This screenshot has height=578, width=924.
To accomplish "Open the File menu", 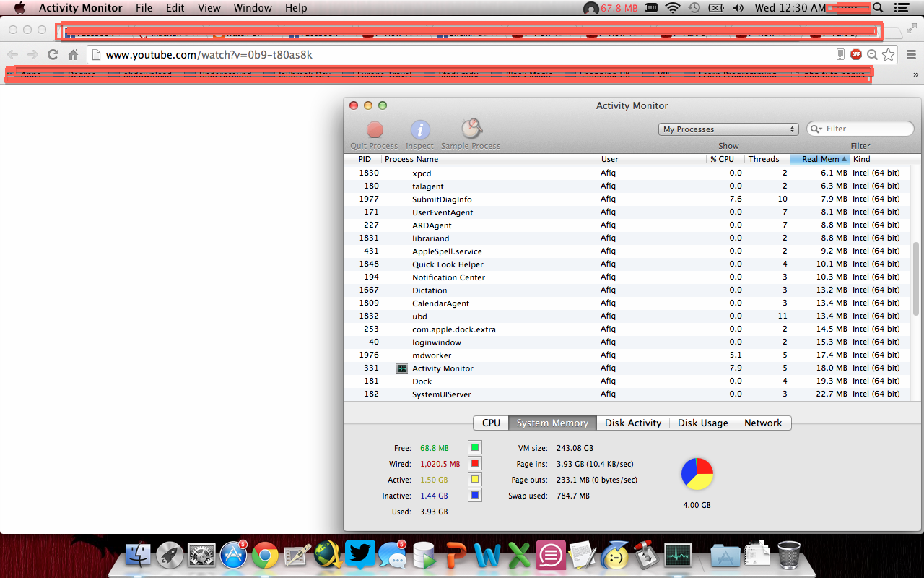I will (144, 8).
